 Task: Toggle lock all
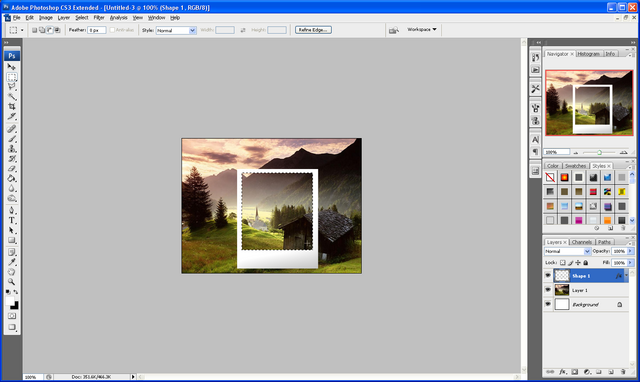pos(586,263)
